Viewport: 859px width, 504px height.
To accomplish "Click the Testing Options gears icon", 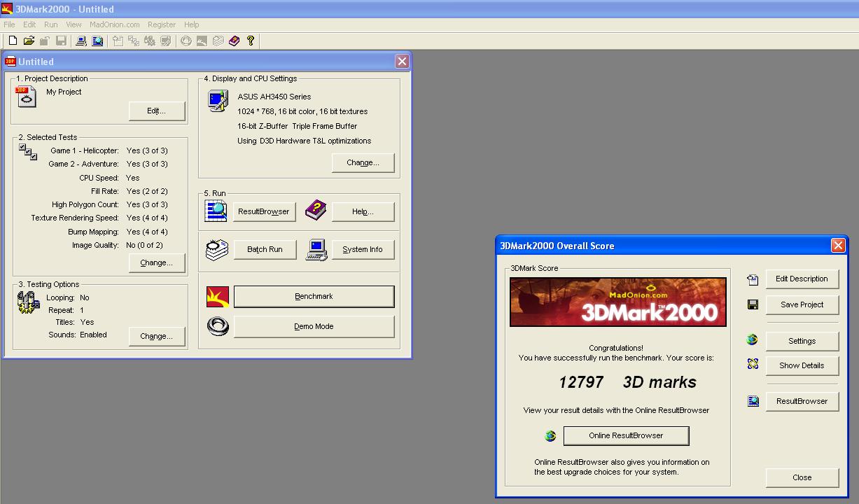I will coord(28,303).
